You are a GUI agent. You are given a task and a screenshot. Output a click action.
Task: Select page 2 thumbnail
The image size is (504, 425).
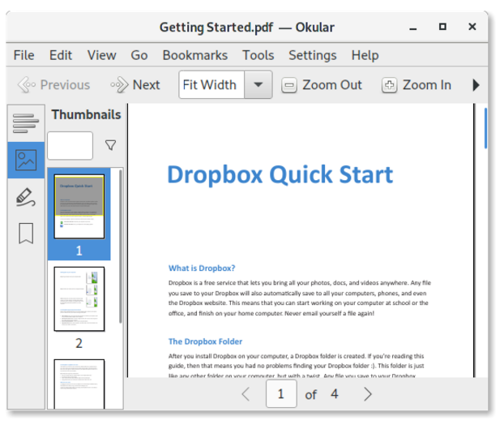click(x=79, y=299)
